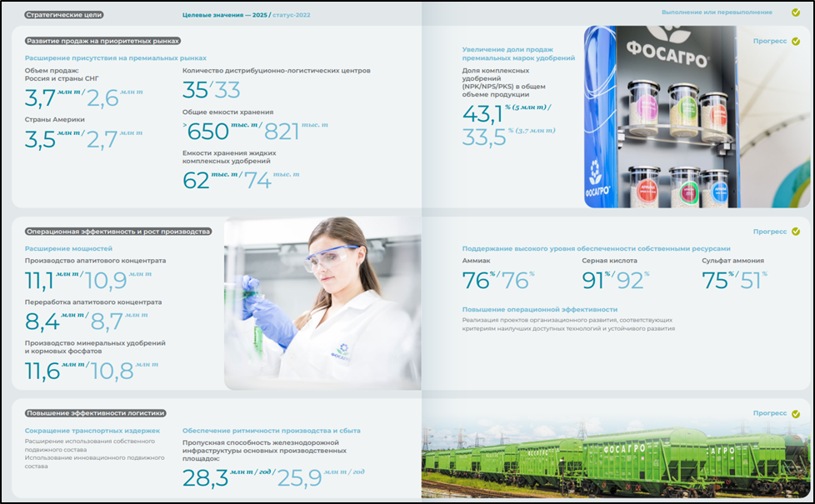This screenshot has width=815, height=504.
Task: Click the 25,9 млн т / год status
Action: (x=321, y=478)
